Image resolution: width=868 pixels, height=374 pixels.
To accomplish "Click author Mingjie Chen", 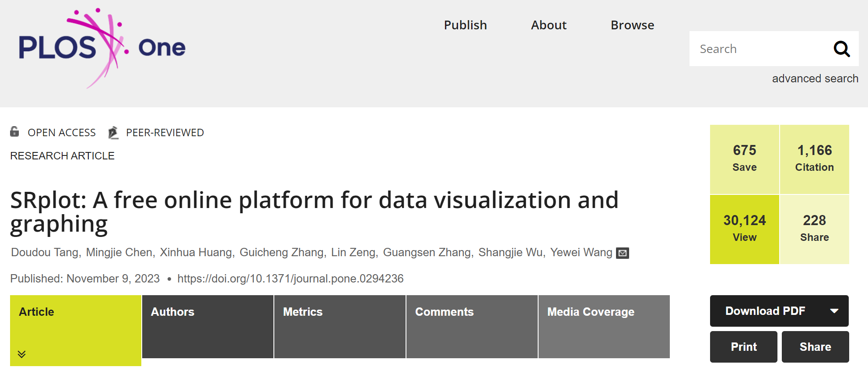I will (x=119, y=252).
